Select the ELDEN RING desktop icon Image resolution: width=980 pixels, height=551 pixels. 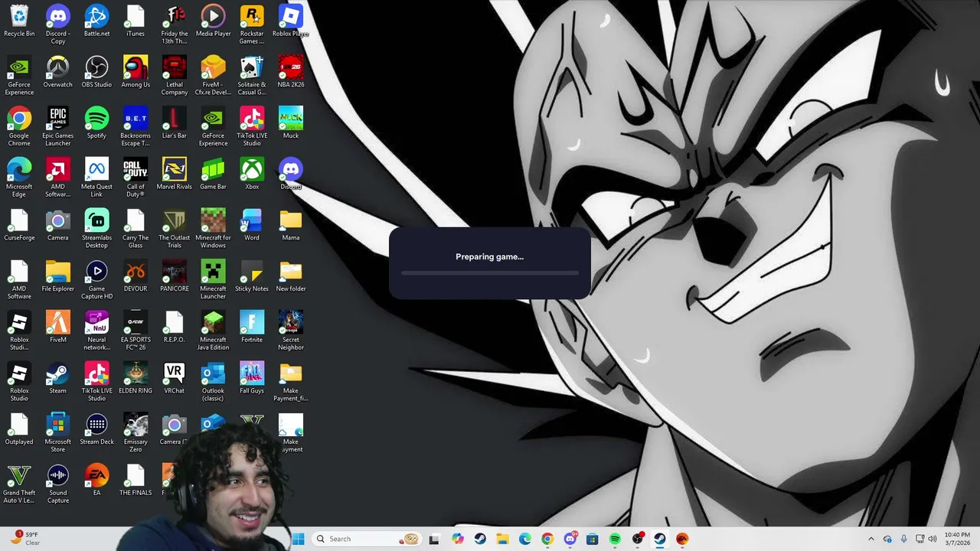click(x=136, y=379)
